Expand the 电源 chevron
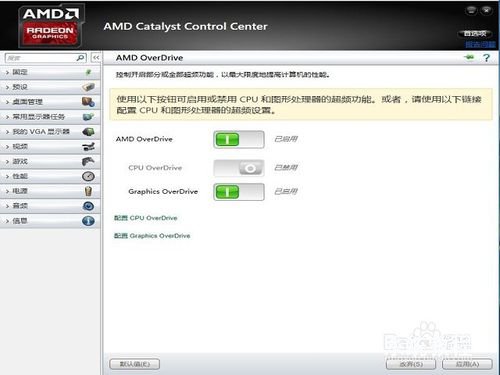500x375 pixels. coord(7,191)
